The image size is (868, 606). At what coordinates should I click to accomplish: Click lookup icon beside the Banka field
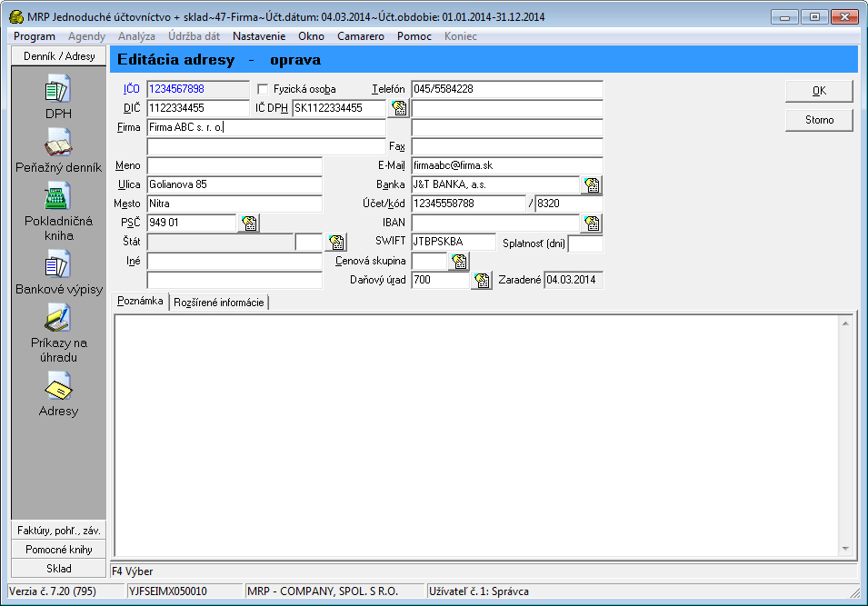(x=593, y=185)
